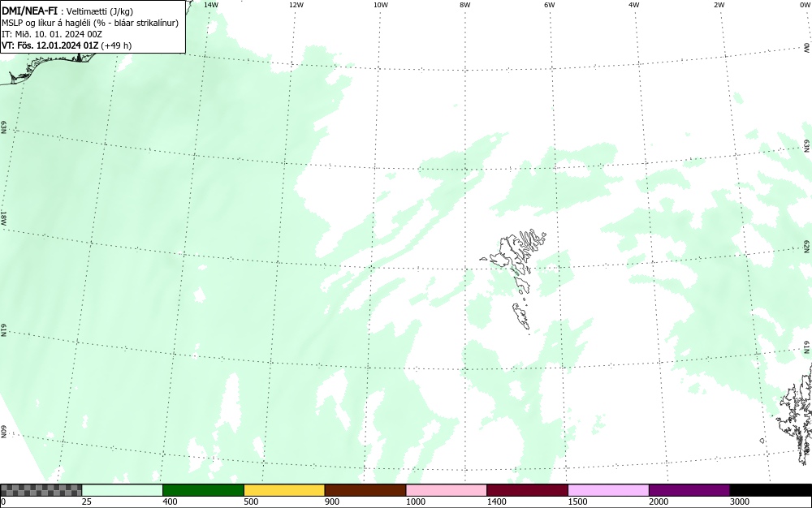Click the brown 900-1000 legend swatch
Viewport: 812px width, 508px height.
coord(365,490)
